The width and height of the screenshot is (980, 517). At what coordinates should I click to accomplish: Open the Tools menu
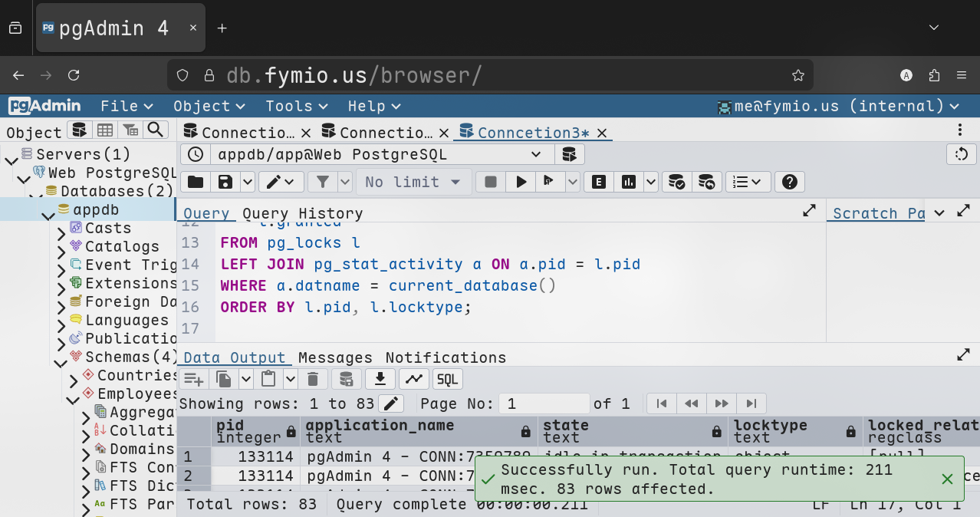coord(296,106)
